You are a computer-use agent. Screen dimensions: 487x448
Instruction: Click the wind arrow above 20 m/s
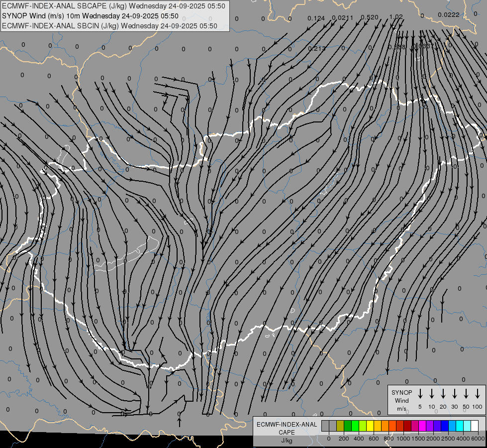pos(443,394)
